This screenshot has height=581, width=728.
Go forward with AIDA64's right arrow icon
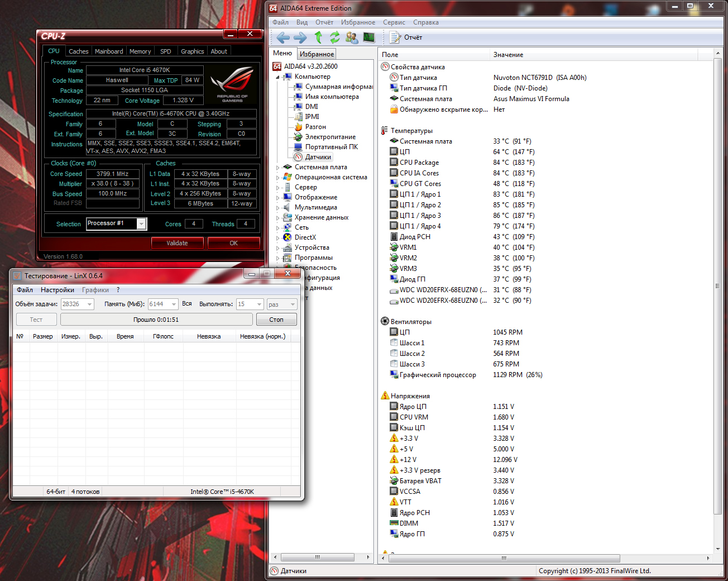[300, 37]
